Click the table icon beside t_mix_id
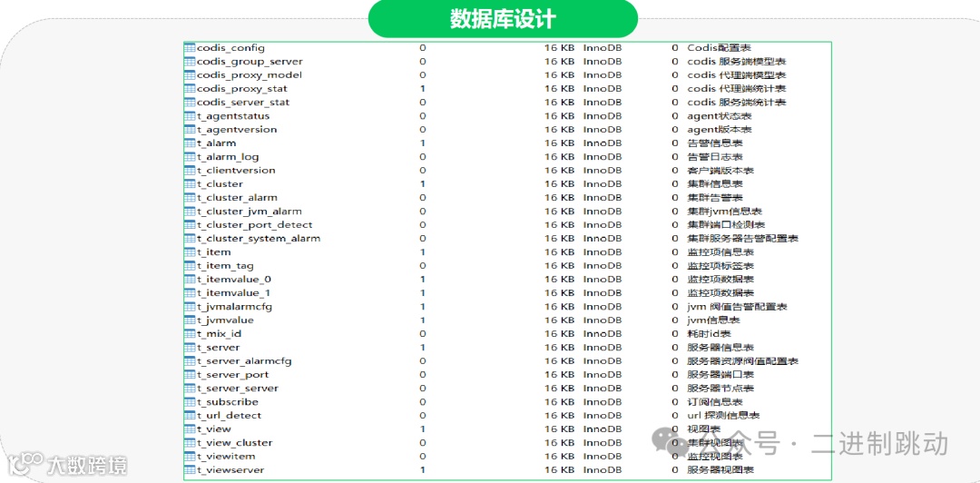Image resolution: width=980 pixels, height=483 pixels. tap(190, 334)
